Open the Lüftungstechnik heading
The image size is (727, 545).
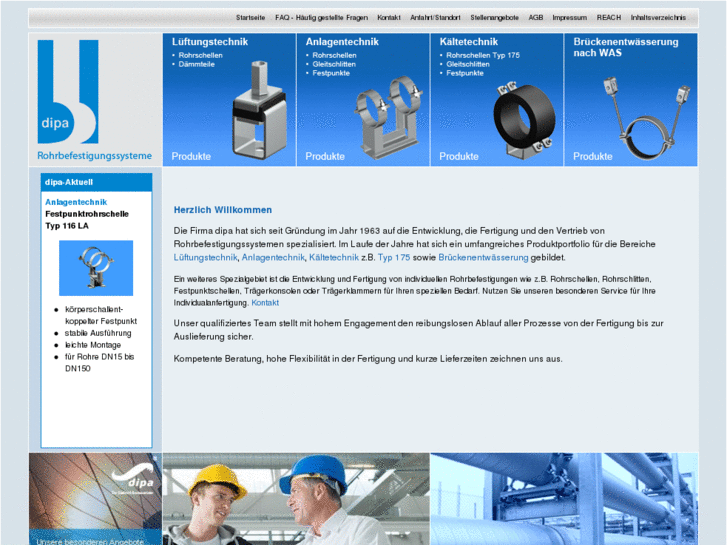coord(210,42)
